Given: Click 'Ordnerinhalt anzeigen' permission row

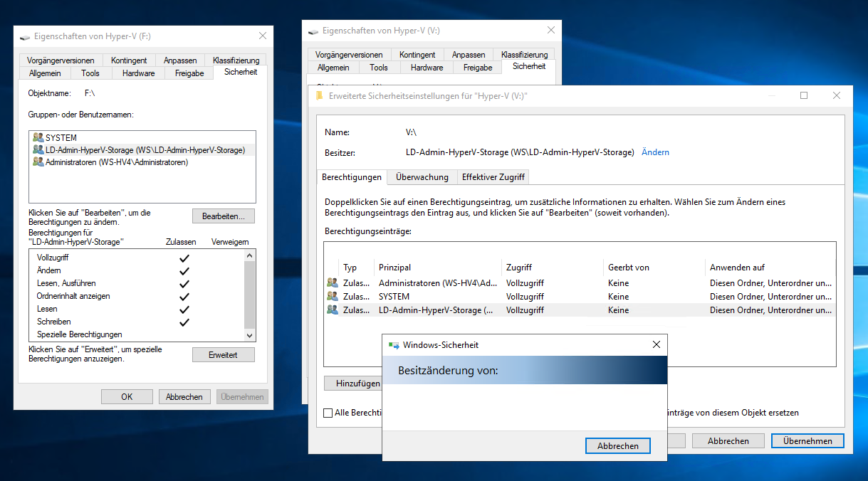Looking at the screenshot, I should point(137,296).
